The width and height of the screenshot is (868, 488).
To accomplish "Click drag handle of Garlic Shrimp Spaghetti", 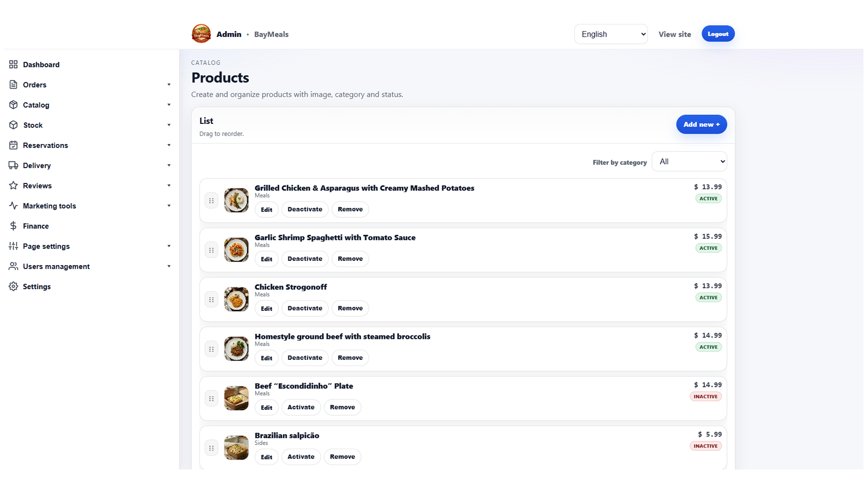I will click(x=211, y=250).
